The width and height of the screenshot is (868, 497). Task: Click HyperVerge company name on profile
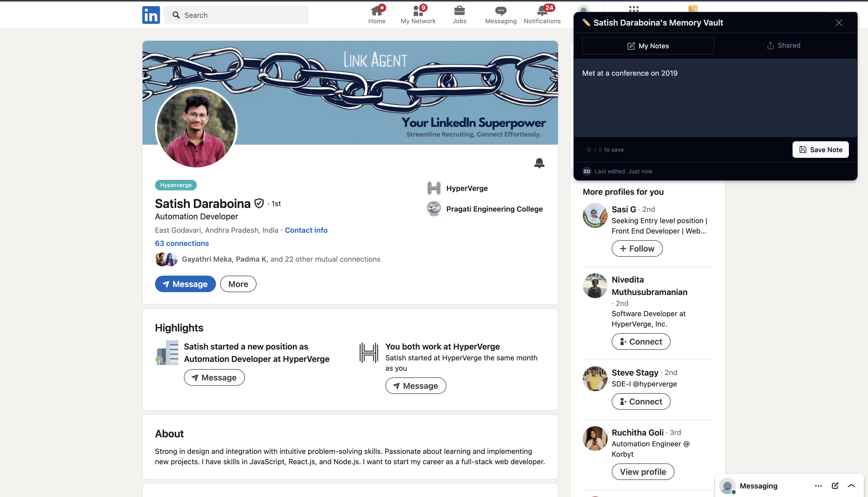pos(467,188)
